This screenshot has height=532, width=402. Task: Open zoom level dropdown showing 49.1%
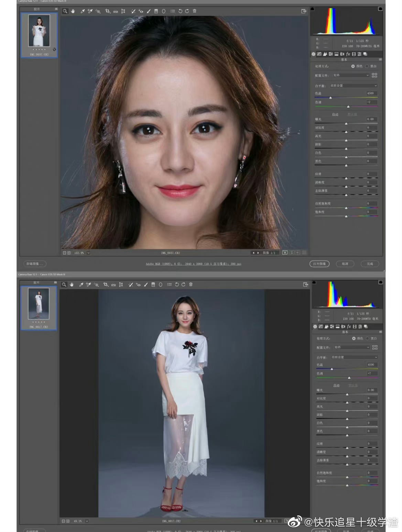click(x=87, y=521)
